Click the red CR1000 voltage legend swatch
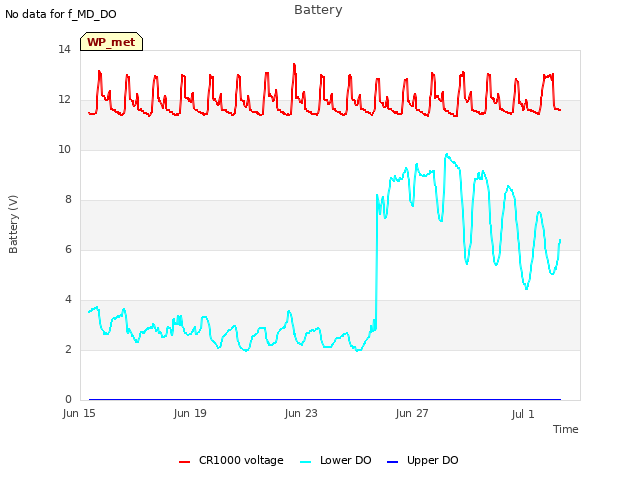This screenshot has height=480, width=640. pyautogui.click(x=184, y=462)
